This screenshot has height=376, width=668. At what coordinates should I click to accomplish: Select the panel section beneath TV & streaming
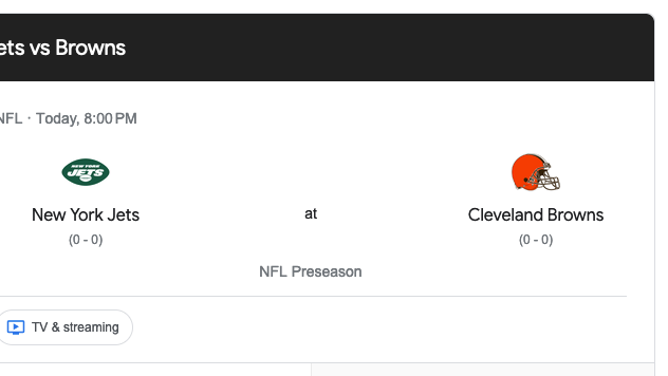[x=155, y=370]
